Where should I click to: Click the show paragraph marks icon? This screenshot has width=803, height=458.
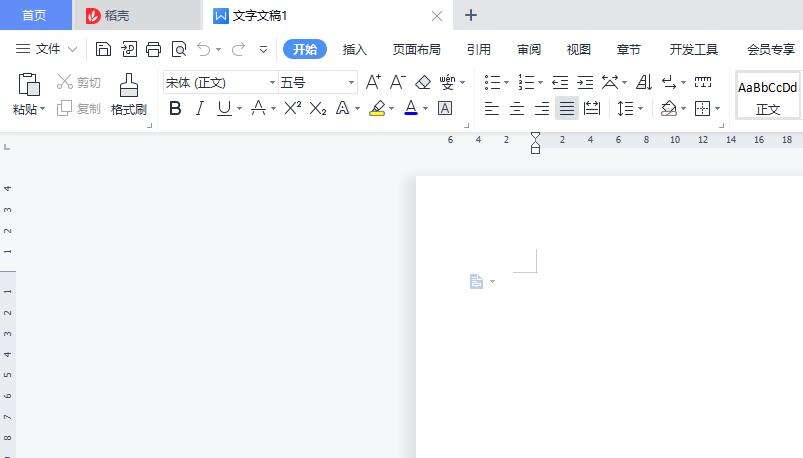pyautogui.click(x=669, y=82)
